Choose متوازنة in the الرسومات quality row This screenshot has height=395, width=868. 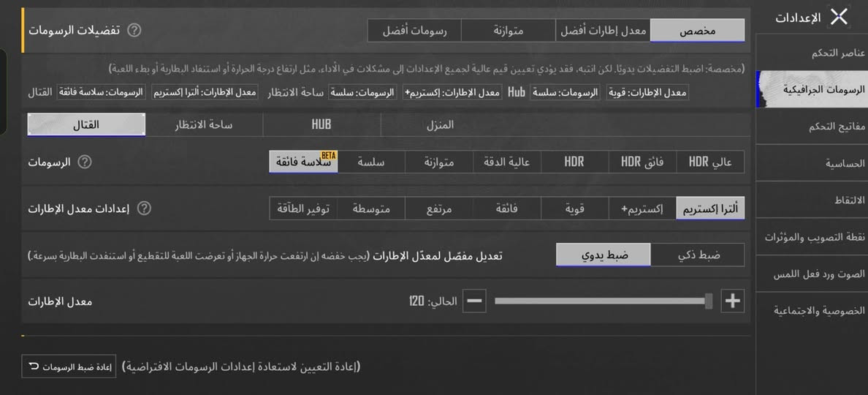tap(439, 162)
